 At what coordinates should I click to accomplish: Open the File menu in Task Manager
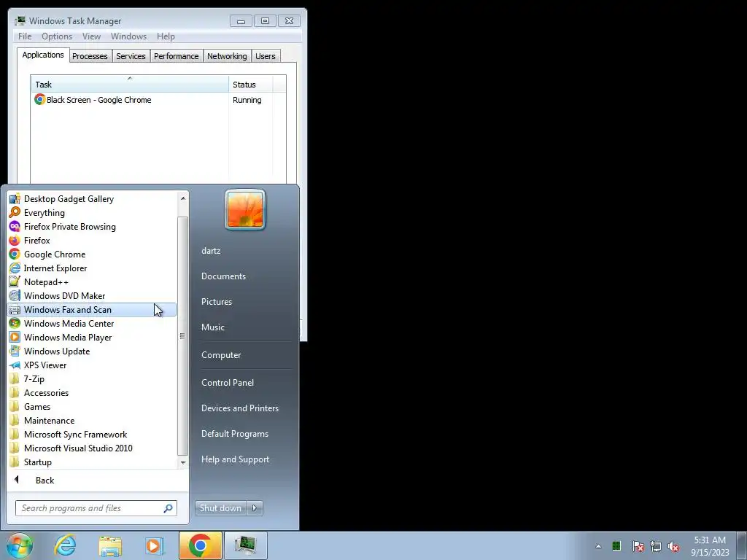tap(25, 36)
